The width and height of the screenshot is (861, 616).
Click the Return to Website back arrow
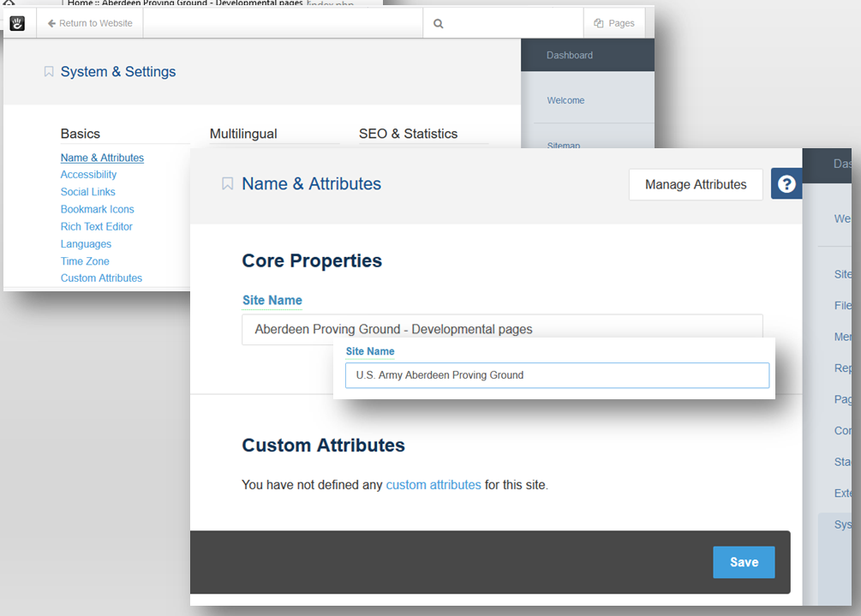(51, 24)
